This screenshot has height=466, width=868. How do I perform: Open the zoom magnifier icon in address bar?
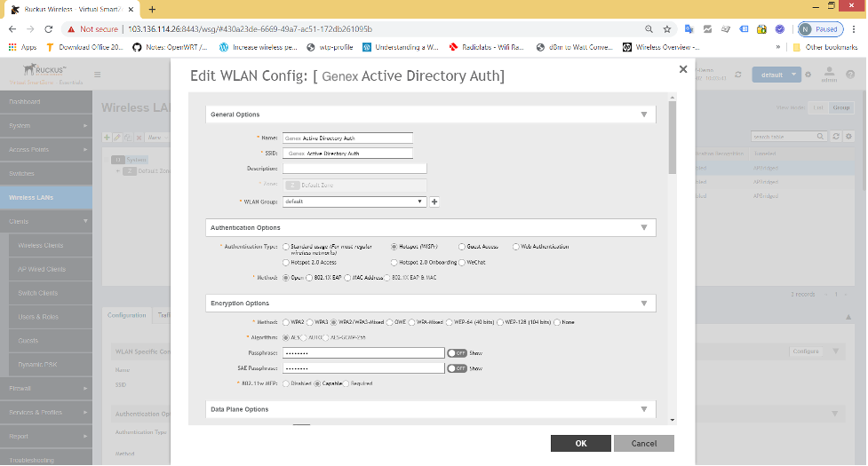(649, 29)
